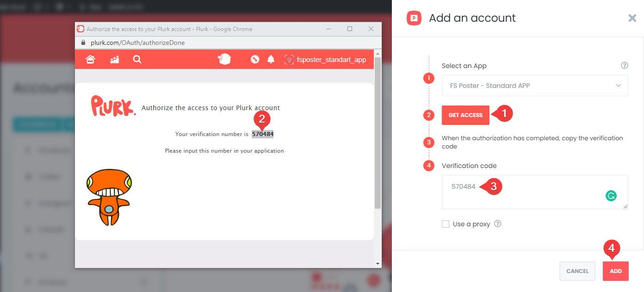Click the 'Authorize the access to your Plurk account' heading

211,108
